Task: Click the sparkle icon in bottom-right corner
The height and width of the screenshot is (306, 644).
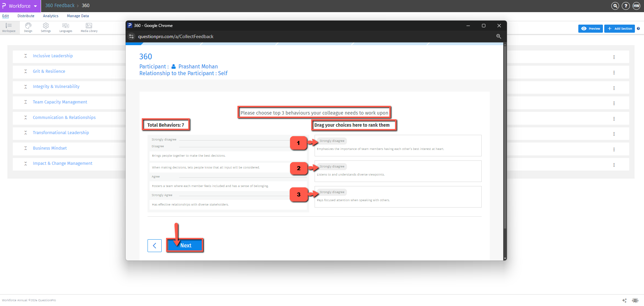Action: coord(624,300)
